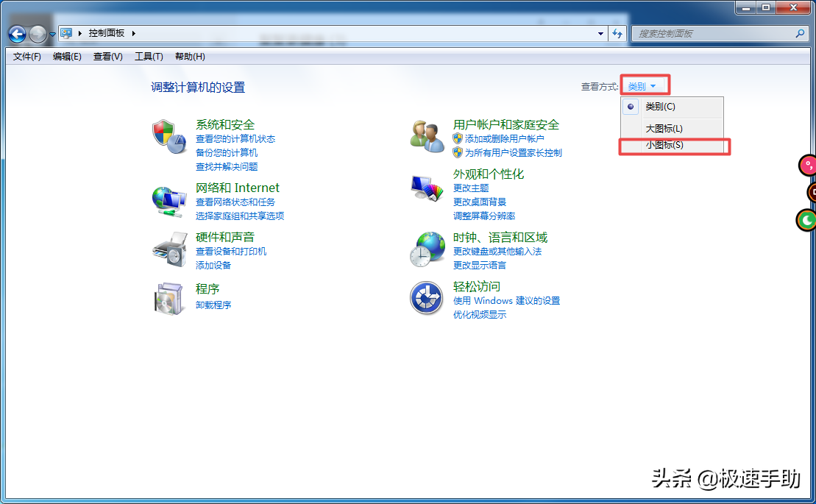Open 卸载程序 link

tap(212, 305)
